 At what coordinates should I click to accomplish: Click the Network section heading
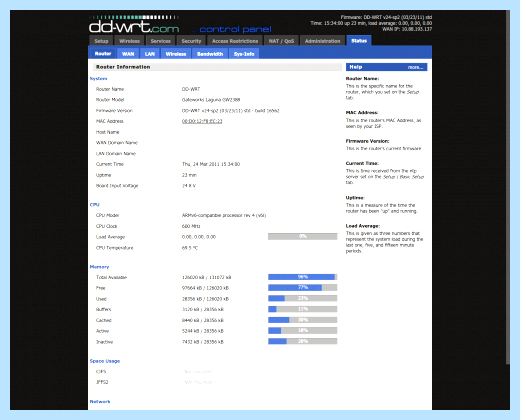[100, 402]
